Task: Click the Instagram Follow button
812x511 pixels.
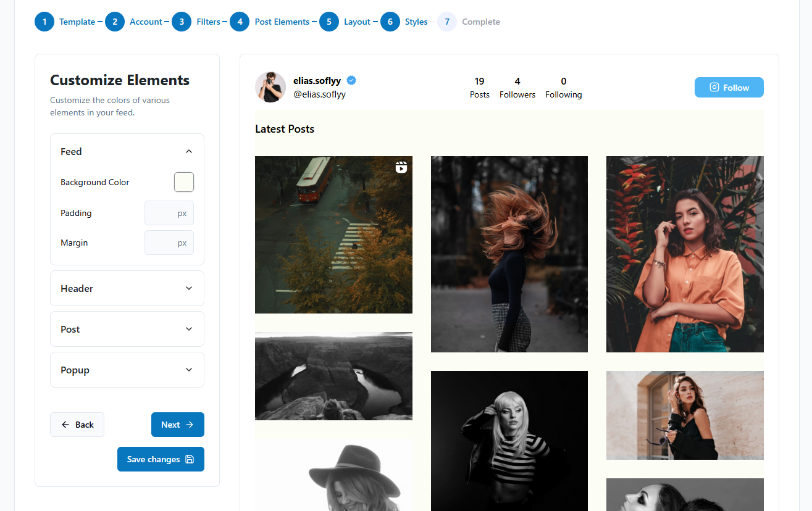Action: pos(729,88)
